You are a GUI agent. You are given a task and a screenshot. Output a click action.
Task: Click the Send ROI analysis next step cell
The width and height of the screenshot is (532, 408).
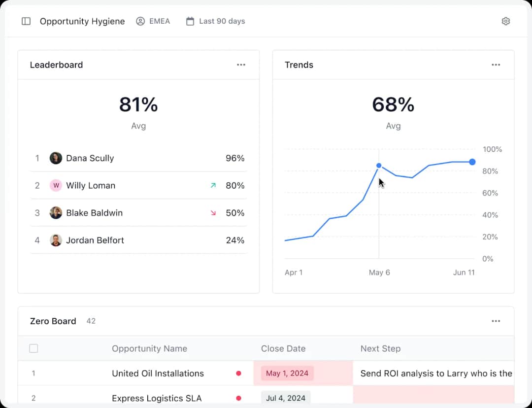pos(433,374)
